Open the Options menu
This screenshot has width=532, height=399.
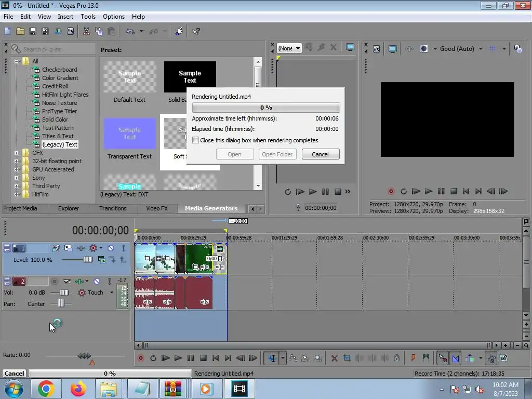(x=114, y=16)
